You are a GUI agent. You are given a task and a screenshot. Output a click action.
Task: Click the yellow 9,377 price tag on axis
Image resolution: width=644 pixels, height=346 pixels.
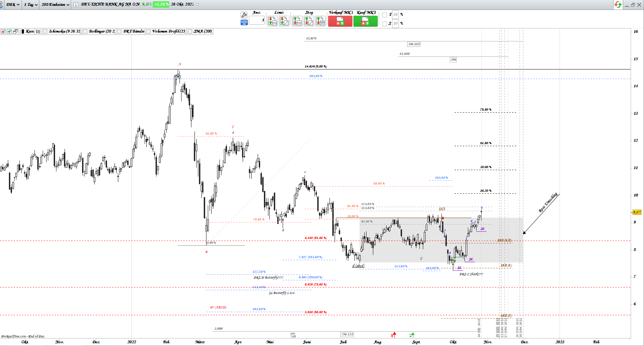(x=637, y=212)
